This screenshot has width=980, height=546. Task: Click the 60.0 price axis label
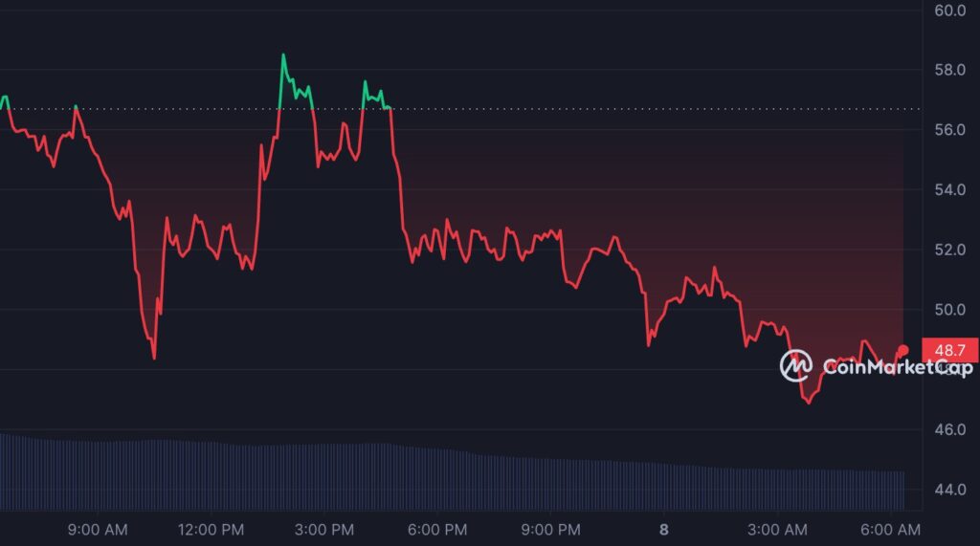click(x=949, y=11)
